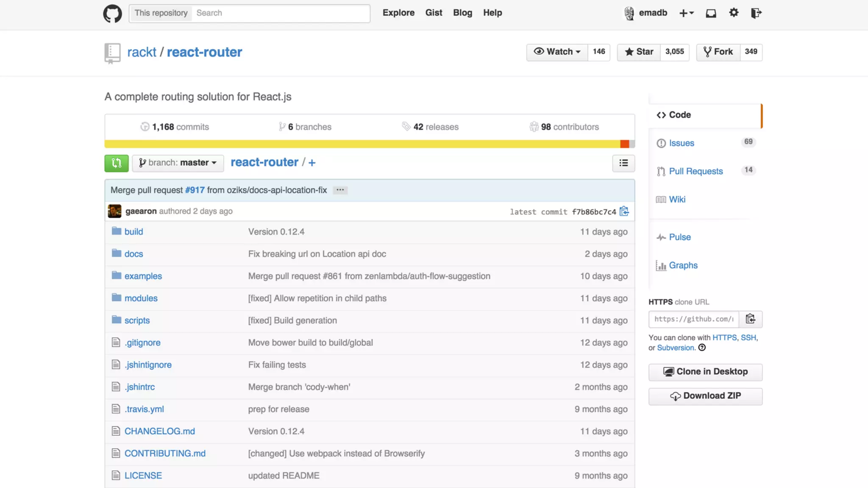Image resolution: width=868 pixels, height=488 pixels.
Task: Open the plus create-new dropdown
Action: click(x=686, y=13)
